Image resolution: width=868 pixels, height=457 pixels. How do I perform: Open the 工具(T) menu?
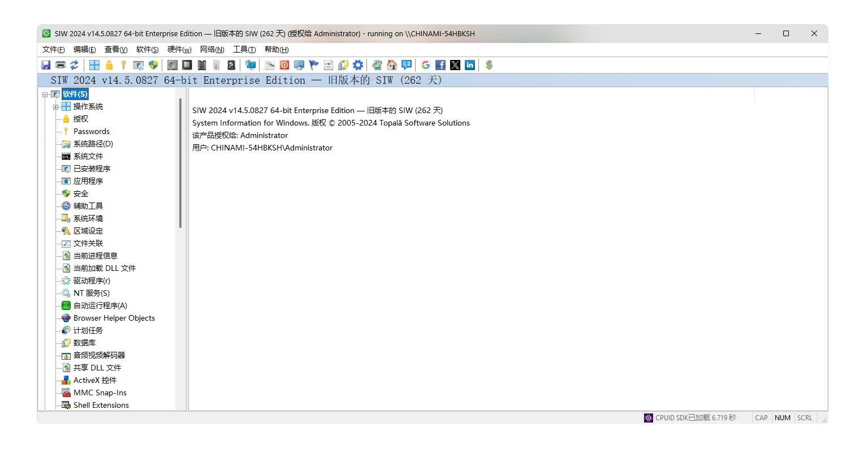244,50
